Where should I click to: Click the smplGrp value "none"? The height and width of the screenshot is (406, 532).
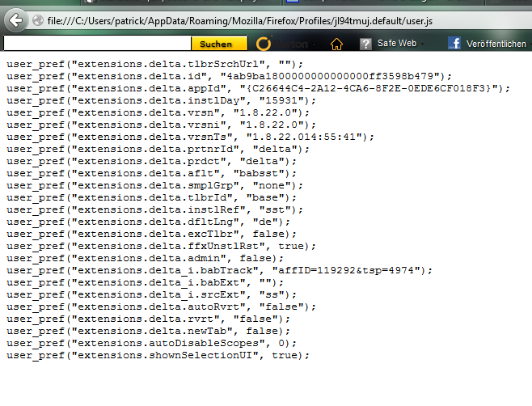[272, 185]
